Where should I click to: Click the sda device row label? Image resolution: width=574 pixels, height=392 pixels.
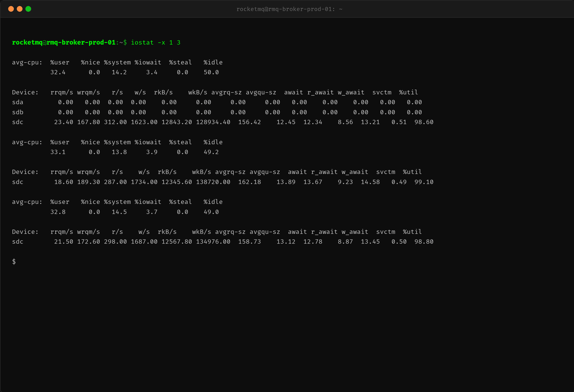click(x=17, y=102)
